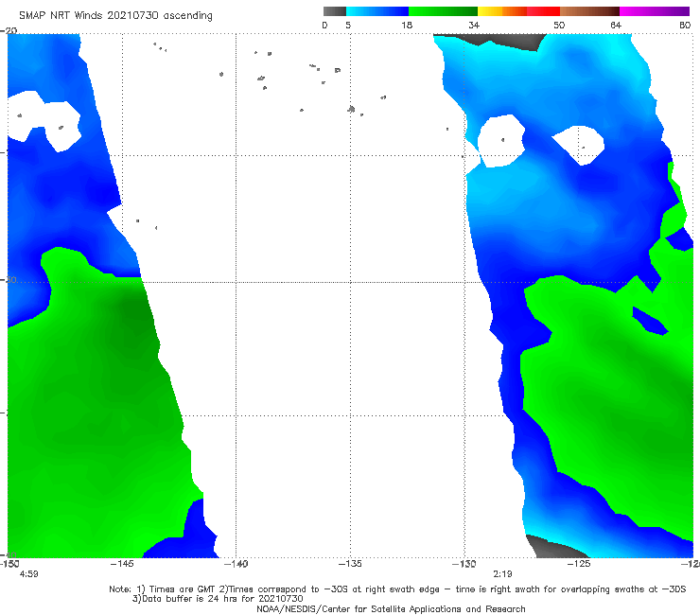Click the color bar label '34'
700x615 pixels.
[474, 25]
